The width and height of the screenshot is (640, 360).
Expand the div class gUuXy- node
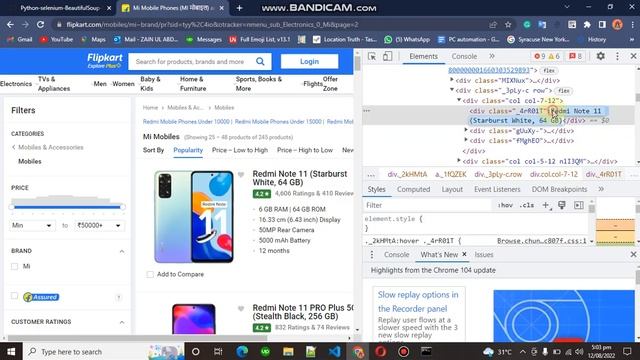[x=466, y=130]
